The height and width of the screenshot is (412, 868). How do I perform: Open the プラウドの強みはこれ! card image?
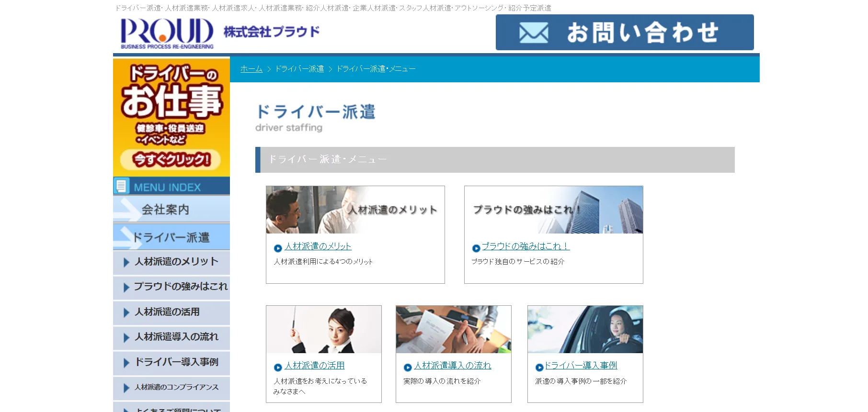(554, 210)
